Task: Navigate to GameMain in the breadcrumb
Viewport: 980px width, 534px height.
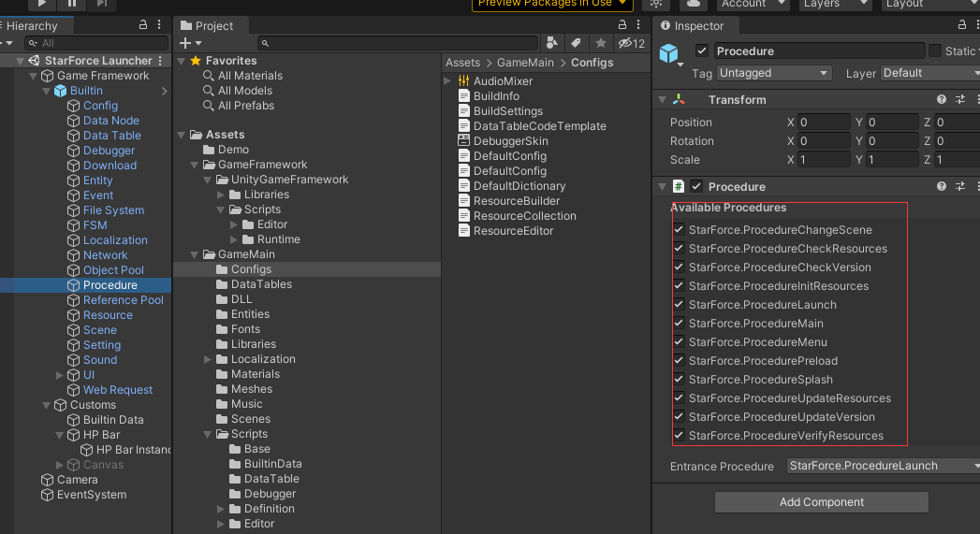Action: click(525, 63)
